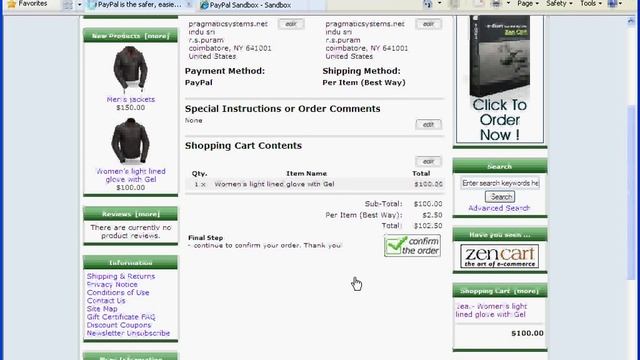Open the Women's glove product thumbnail
This screenshot has height=360, width=640.
130,141
